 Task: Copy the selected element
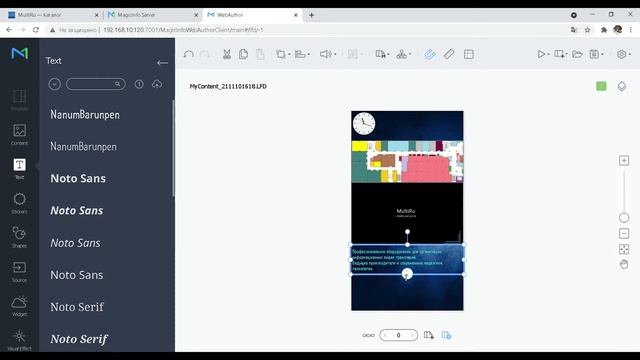coord(244,54)
